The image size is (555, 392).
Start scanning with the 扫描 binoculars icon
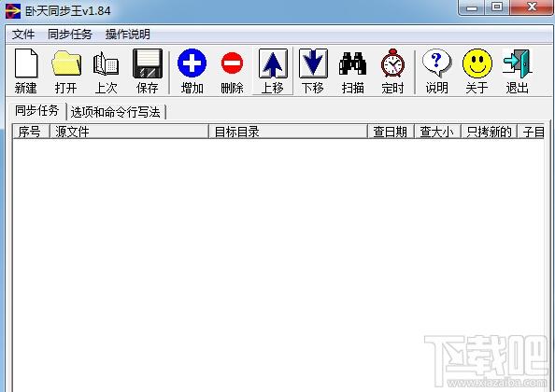point(352,71)
